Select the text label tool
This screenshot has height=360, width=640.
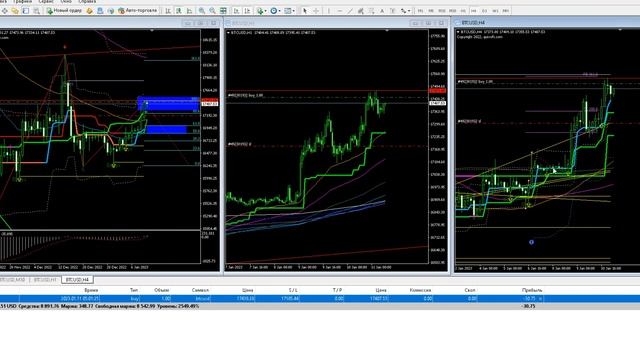[x=393, y=11]
